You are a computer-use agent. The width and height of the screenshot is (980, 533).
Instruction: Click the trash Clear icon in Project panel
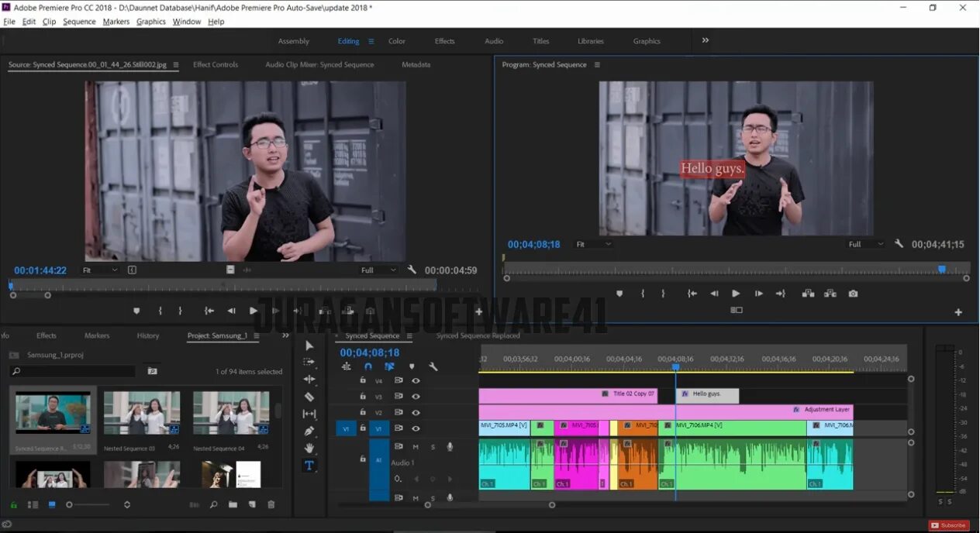pyautogui.click(x=271, y=504)
